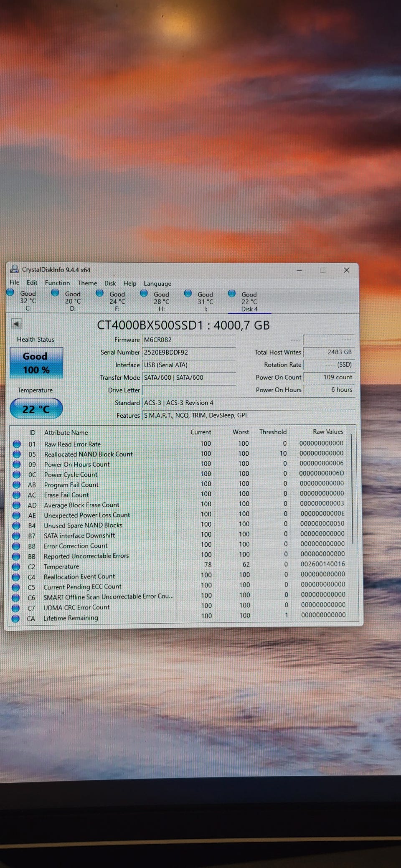Viewport: 401px width, 868px height.
Task: Click the Firmware field M6CR082
Action: click(189, 340)
